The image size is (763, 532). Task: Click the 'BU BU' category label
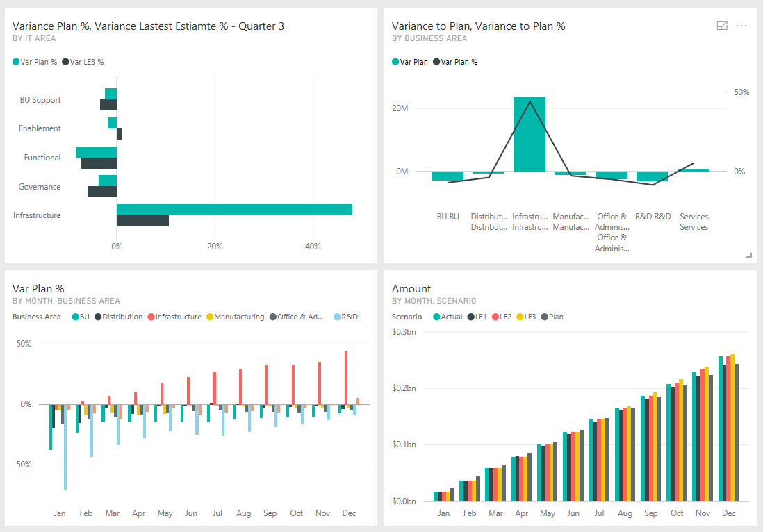click(448, 217)
